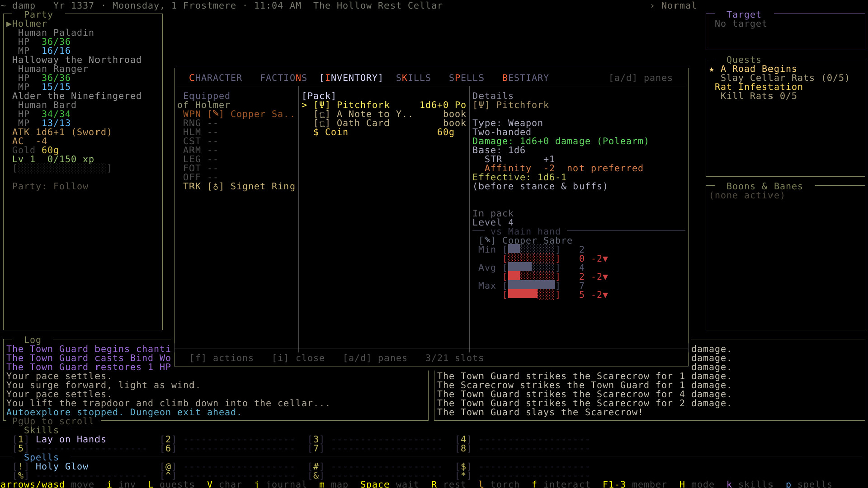Click the active-member arrow beside Holmer
Screen dimensions: 868x488
pos(9,23)
